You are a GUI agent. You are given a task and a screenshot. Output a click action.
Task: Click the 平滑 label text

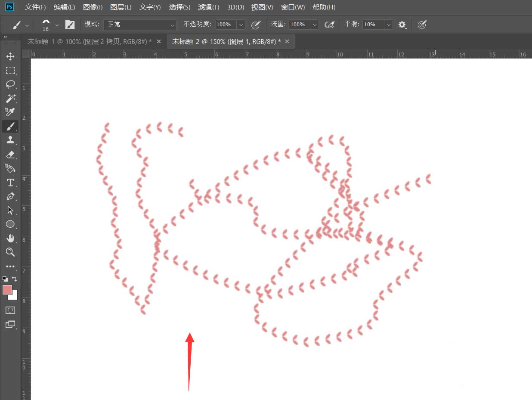pos(353,24)
